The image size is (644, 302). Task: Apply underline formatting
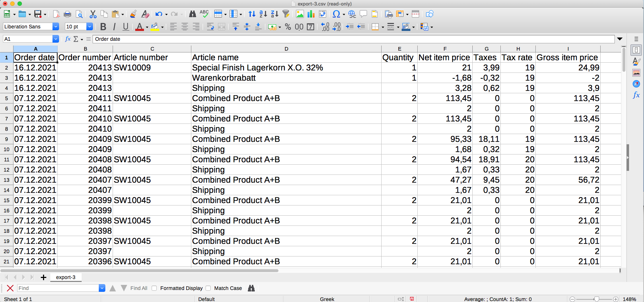tap(126, 27)
